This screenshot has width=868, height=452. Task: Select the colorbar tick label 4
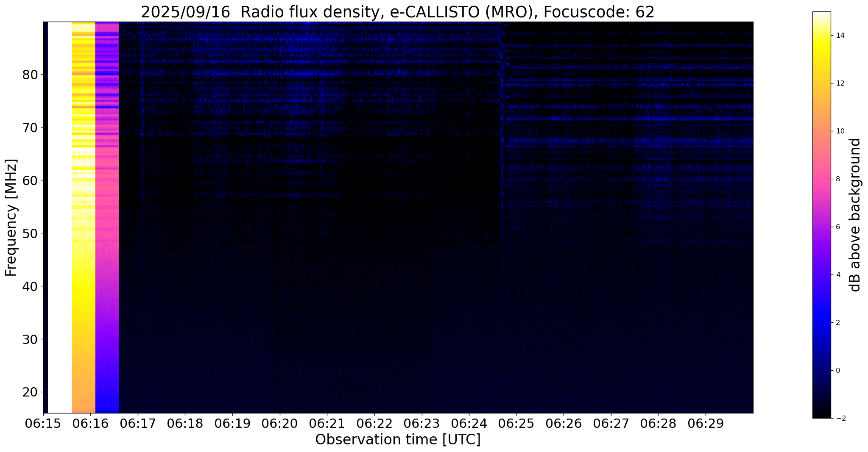point(837,275)
